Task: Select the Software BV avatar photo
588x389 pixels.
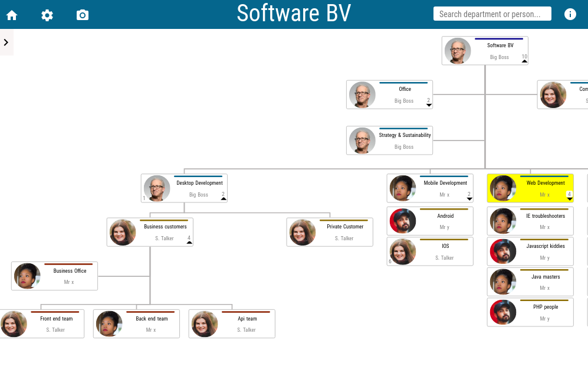Action: (458, 51)
